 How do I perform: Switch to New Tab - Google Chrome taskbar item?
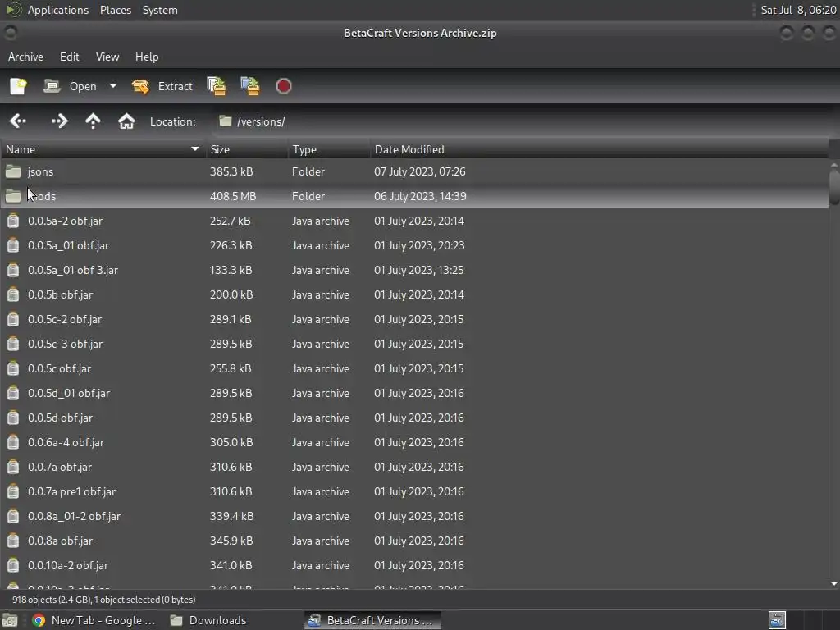(94, 620)
